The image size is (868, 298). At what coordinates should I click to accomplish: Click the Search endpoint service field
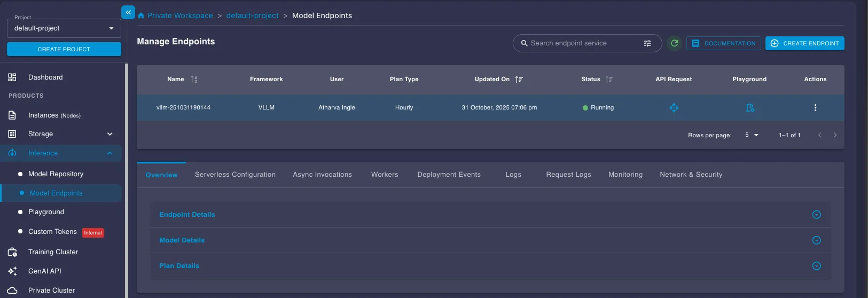[x=582, y=43]
